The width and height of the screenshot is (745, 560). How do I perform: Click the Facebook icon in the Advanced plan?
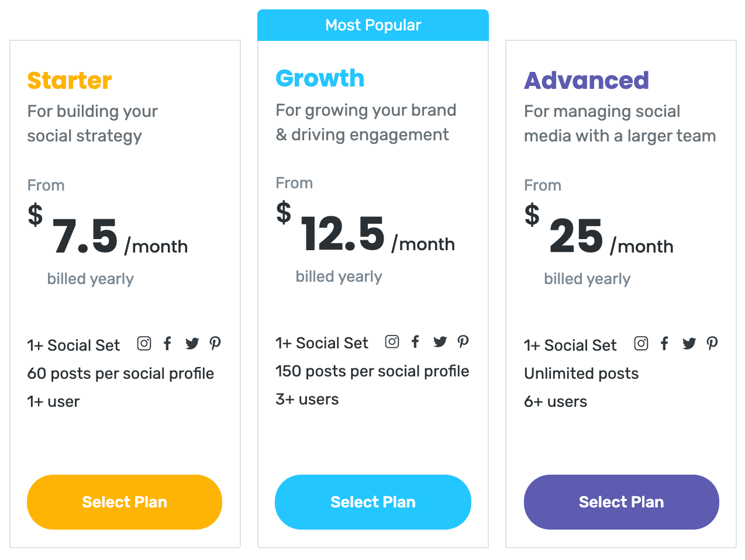[x=664, y=344]
